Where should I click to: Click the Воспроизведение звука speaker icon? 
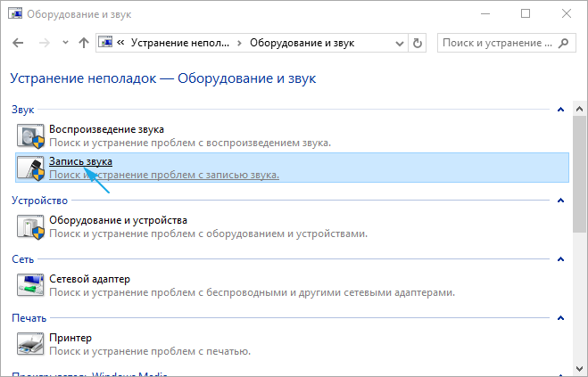[30, 135]
